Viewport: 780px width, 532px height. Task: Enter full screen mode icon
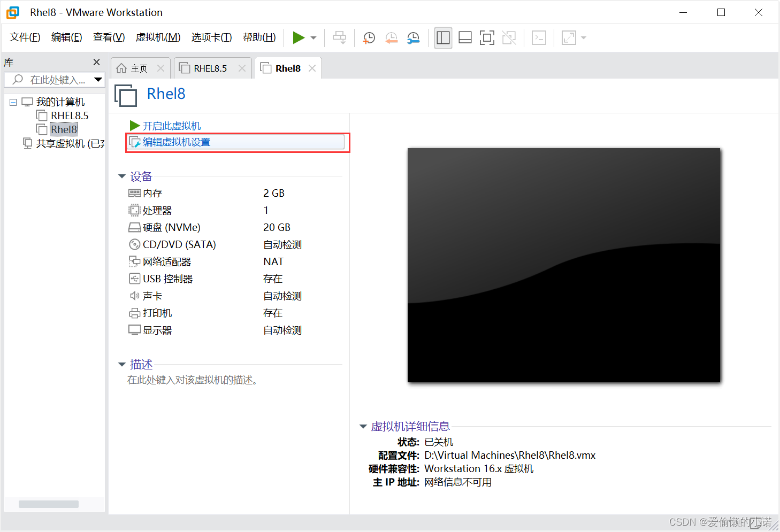(487, 37)
